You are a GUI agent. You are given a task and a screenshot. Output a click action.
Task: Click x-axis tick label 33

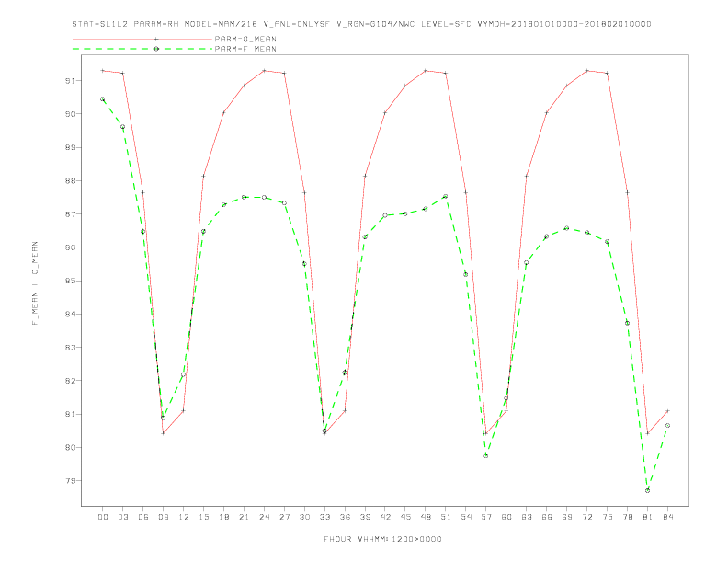[x=324, y=517]
